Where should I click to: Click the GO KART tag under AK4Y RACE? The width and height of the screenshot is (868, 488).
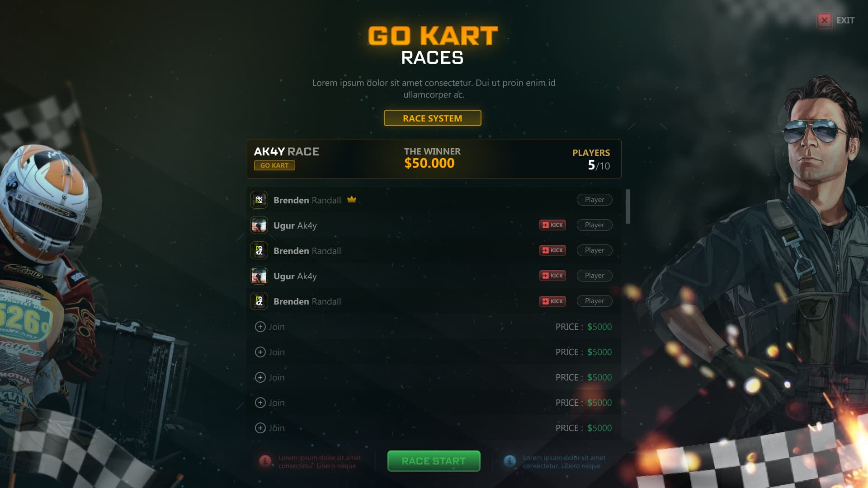point(274,165)
